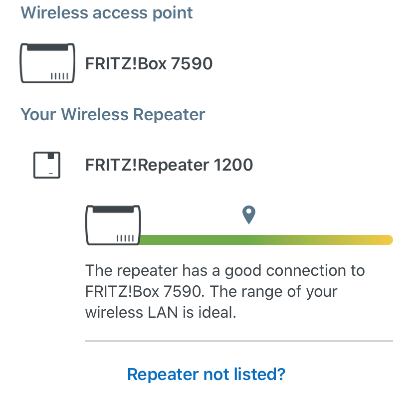Click the FRITZ!Box 7590 router icon under Wireless access point

coord(48,63)
